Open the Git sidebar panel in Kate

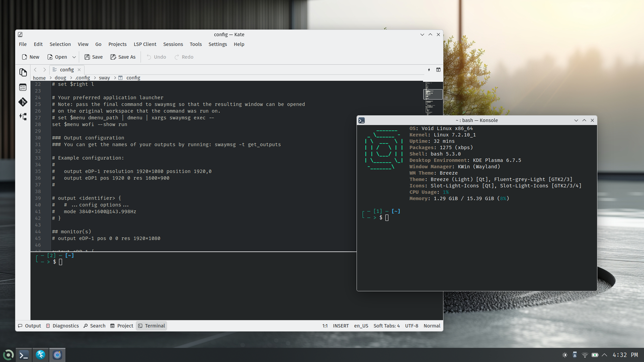pyautogui.click(x=23, y=102)
